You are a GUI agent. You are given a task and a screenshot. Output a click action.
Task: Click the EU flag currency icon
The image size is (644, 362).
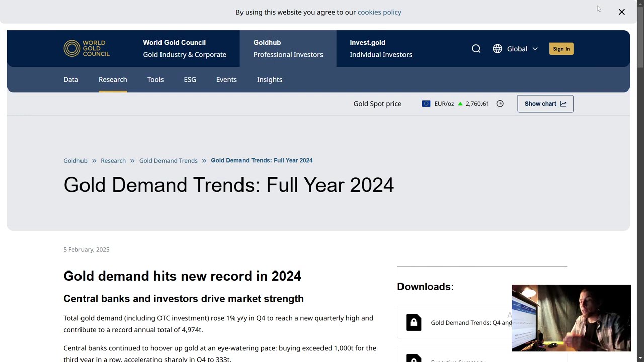tap(426, 104)
